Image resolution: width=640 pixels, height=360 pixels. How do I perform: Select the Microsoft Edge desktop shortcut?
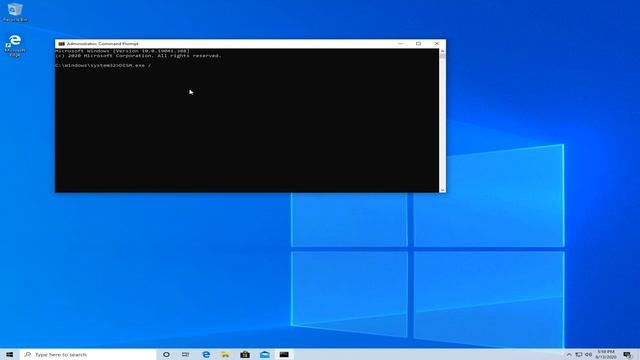pos(15,45)
